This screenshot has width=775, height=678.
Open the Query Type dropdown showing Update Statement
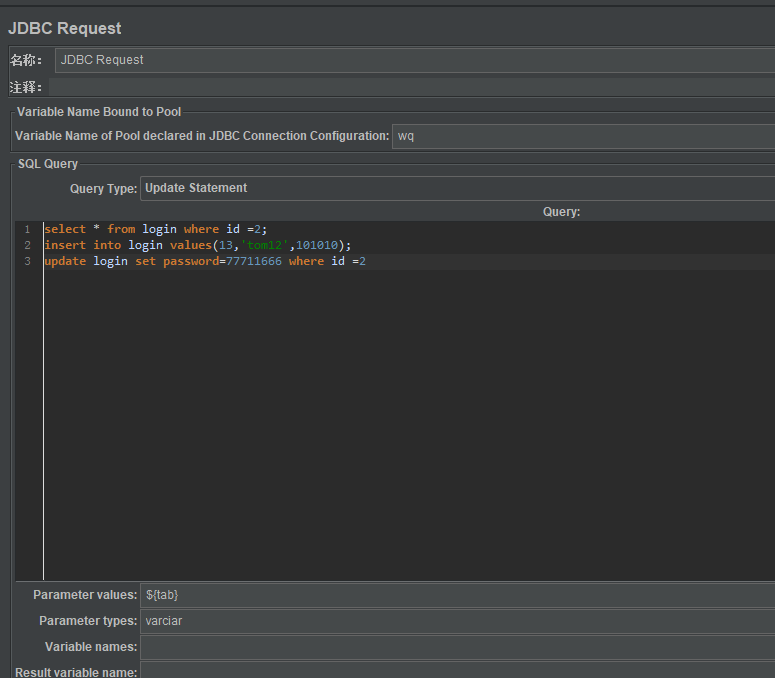tap(458, 188)
